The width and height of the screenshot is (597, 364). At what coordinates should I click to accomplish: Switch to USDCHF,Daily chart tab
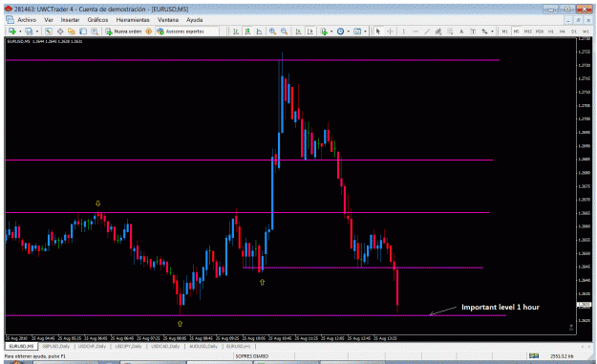[92, 346]
